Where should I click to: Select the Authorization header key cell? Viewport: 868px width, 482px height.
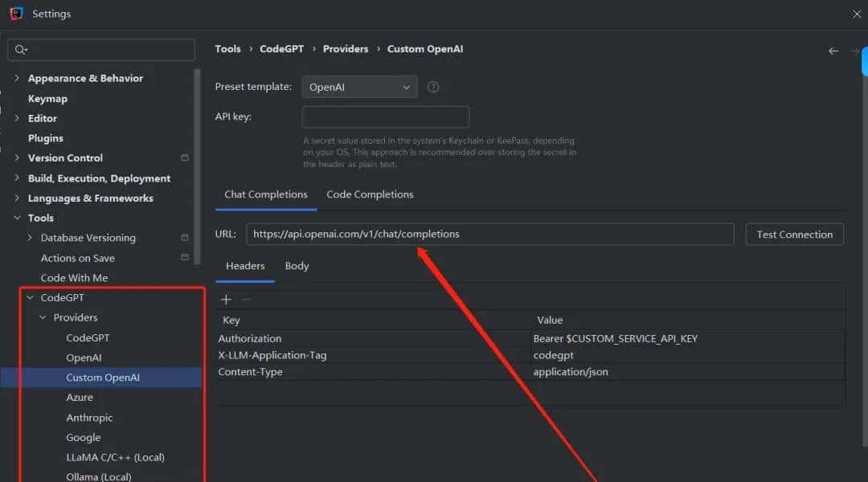click(373, 339)
